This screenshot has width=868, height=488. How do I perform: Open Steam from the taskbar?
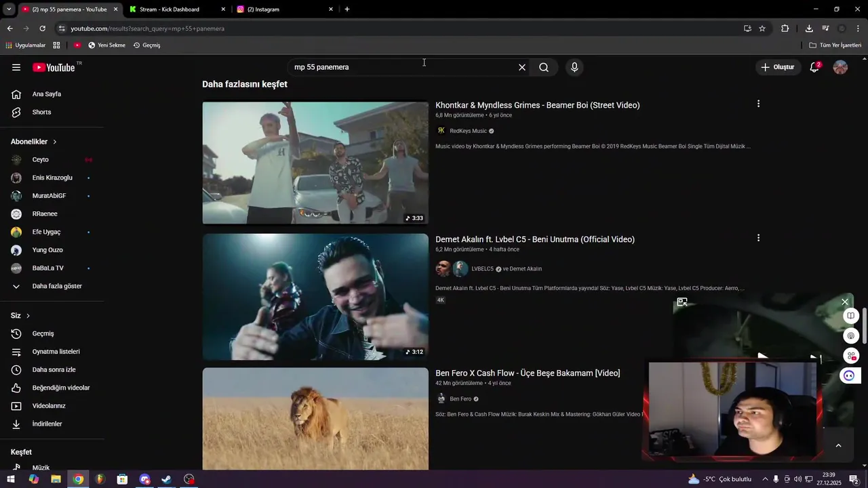pos(166,479)
